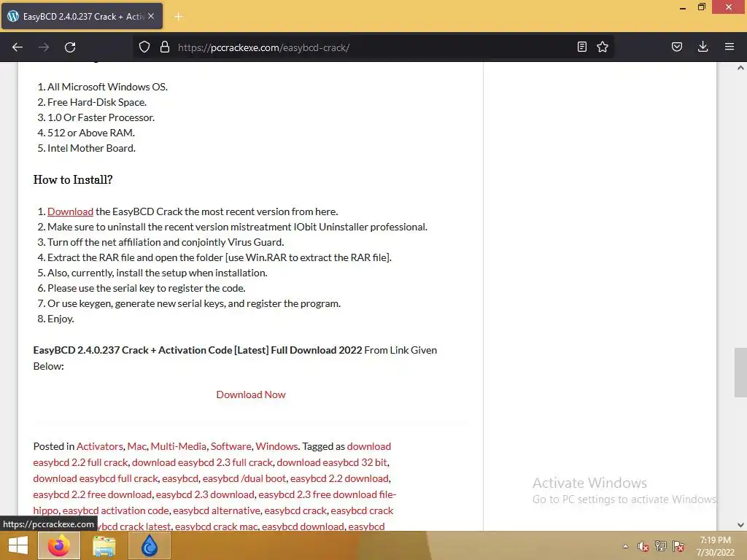
Task: Open the Downloads panel
Action: click(703, 47)
